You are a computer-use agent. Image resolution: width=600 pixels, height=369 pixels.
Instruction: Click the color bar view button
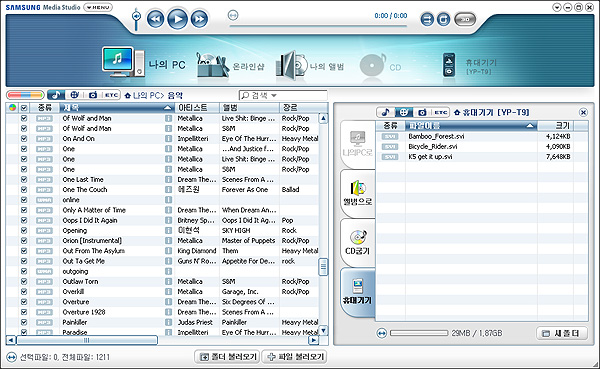[x=25, y=95]
